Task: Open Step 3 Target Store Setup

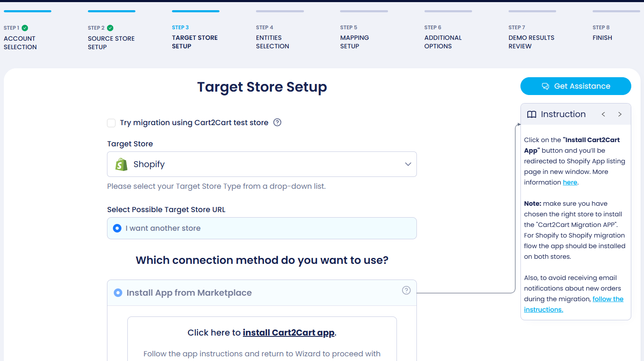Action: [x=195, y=37]
